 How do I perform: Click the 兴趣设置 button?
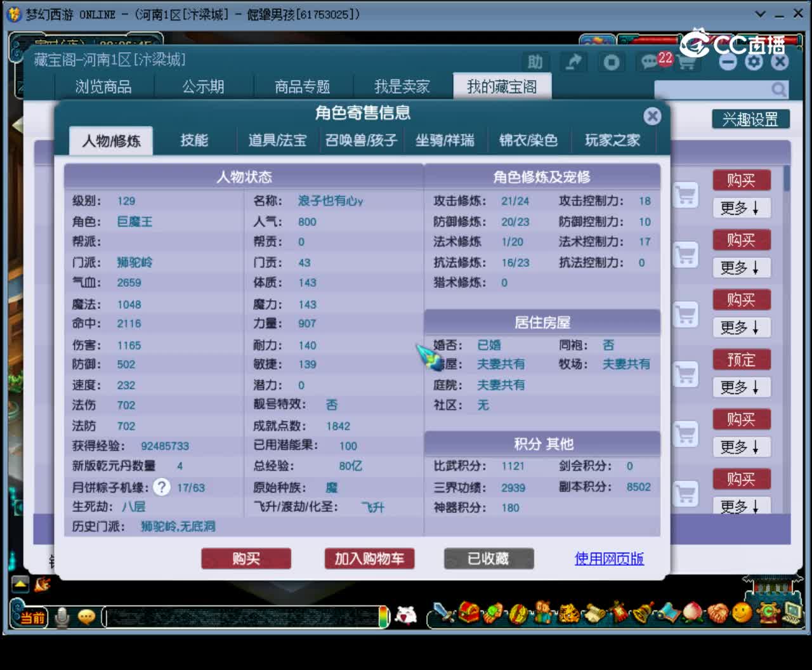coord(750,119)
